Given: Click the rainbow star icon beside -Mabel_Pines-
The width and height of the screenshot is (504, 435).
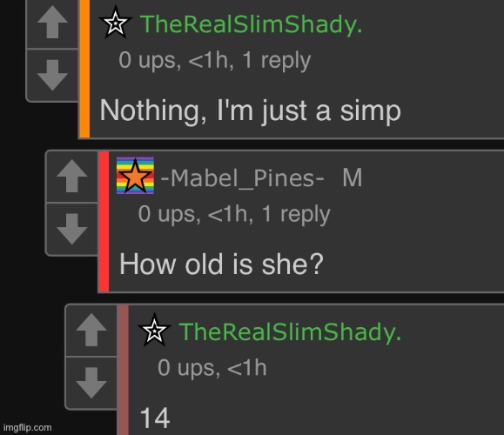Looking at the screenshot, I should [x=135, y=176].
